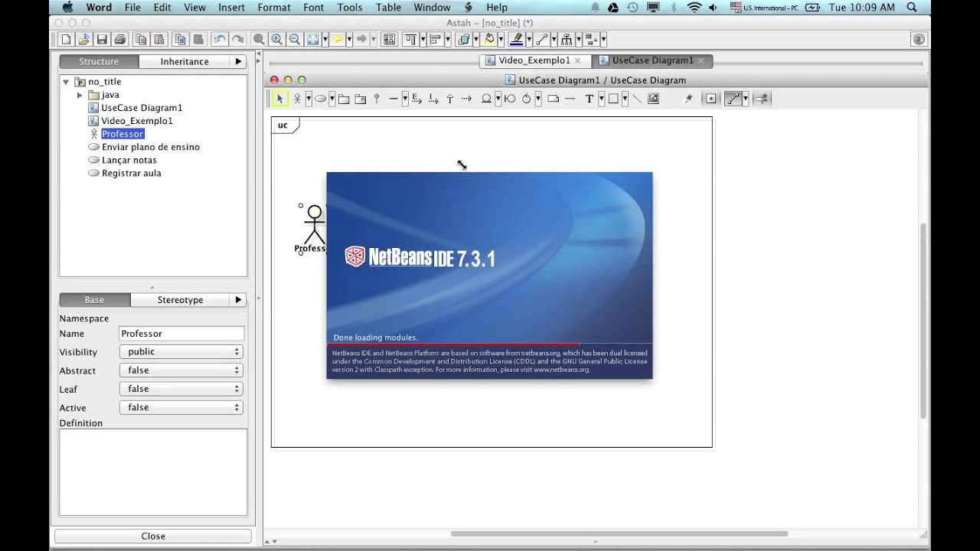Select UseCase Diagram1 in the project tree
The width and height of the screenshot is (980, 551).
[x=142, y=108]
